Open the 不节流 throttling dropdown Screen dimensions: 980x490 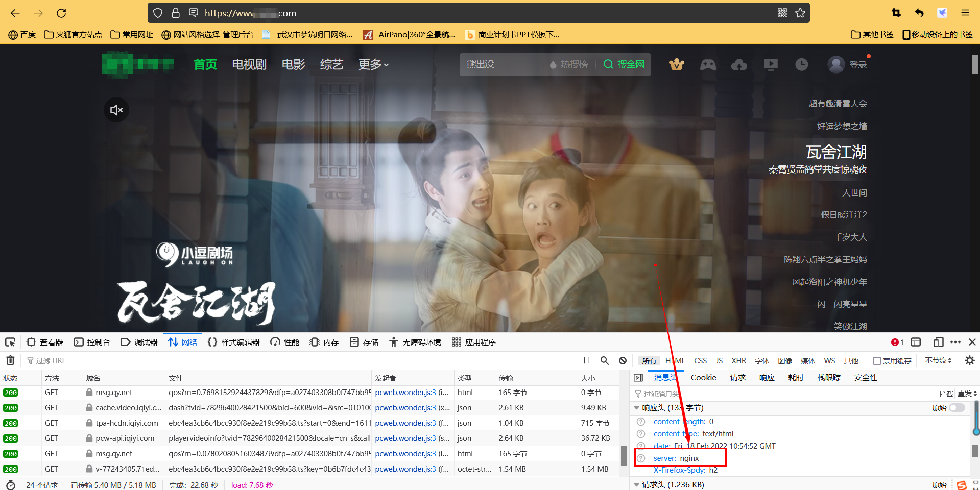(x=938, y=361)
